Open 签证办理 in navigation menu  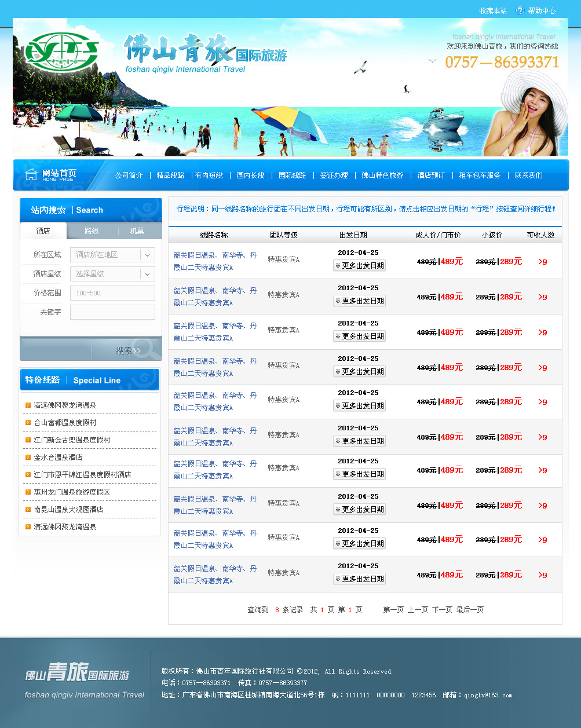(334, 175)
